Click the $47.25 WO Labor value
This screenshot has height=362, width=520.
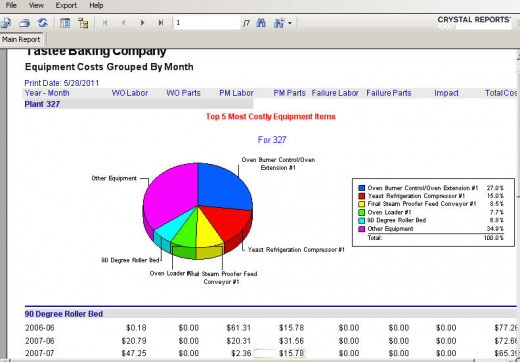pyautogui.click(x=134, y=353)
